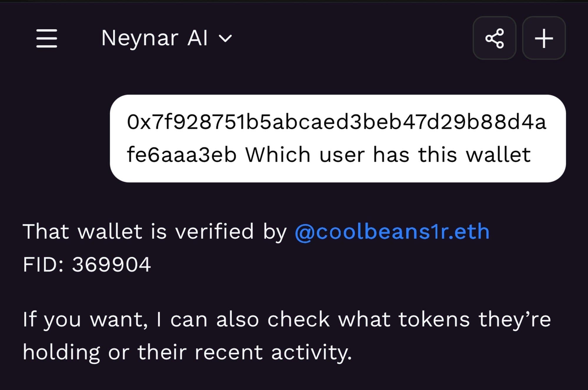Viewport: 588px width, 390px height.
Task: Select the user's wallet message bubble
Action: coord(338,138)
